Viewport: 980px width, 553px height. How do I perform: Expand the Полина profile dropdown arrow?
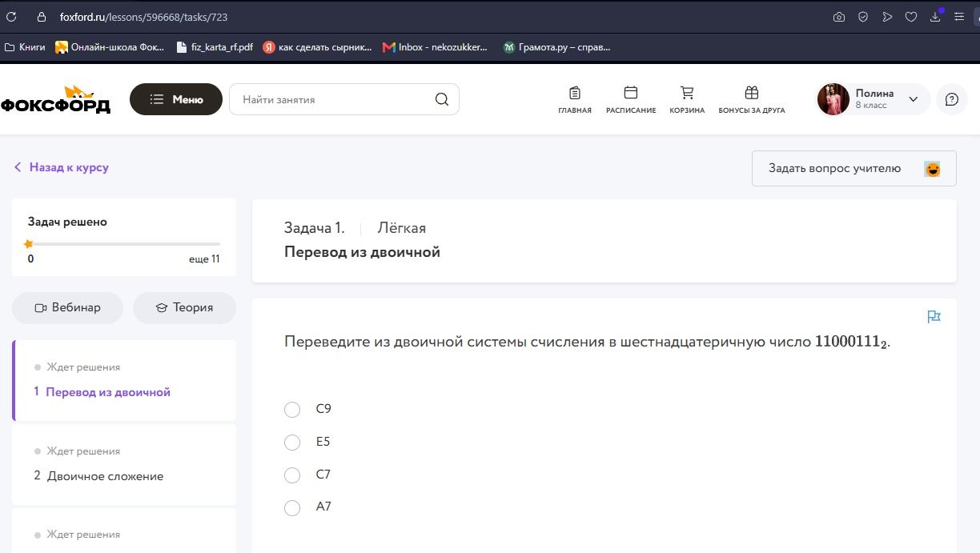coord(913,99)
